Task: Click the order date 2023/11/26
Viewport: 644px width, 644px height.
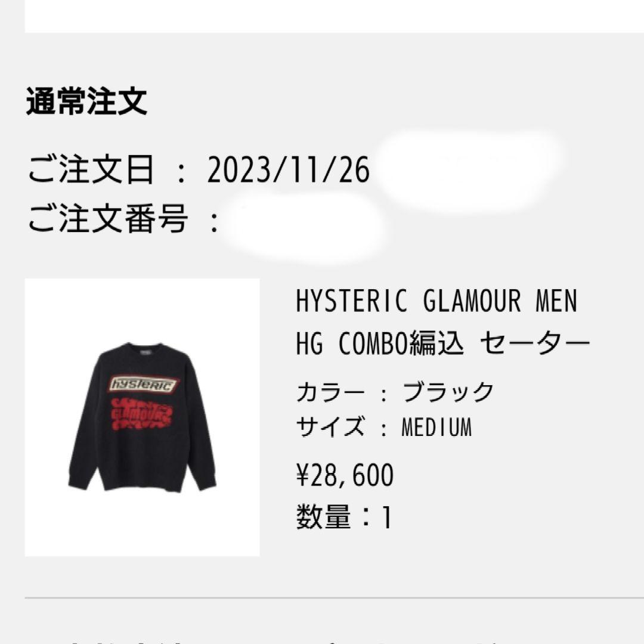Action: (x=289, y=170)
